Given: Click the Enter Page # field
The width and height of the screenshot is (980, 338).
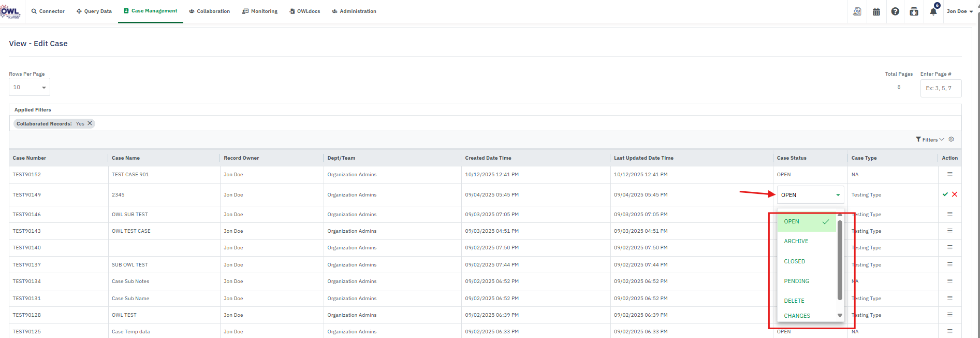Looking at the screenshot, I should click(x=941, y=88).
